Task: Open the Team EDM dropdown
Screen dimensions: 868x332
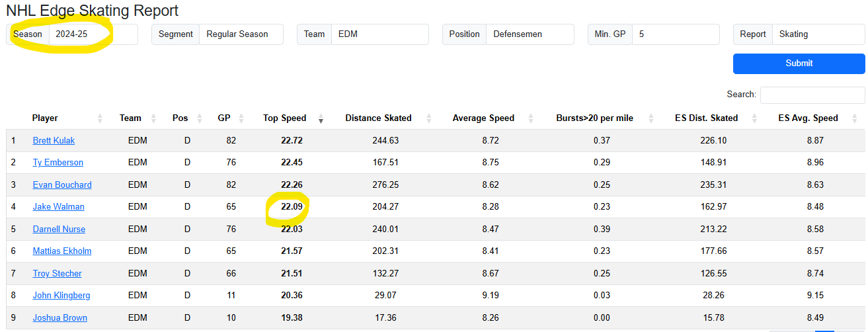Action: point(379,34)
